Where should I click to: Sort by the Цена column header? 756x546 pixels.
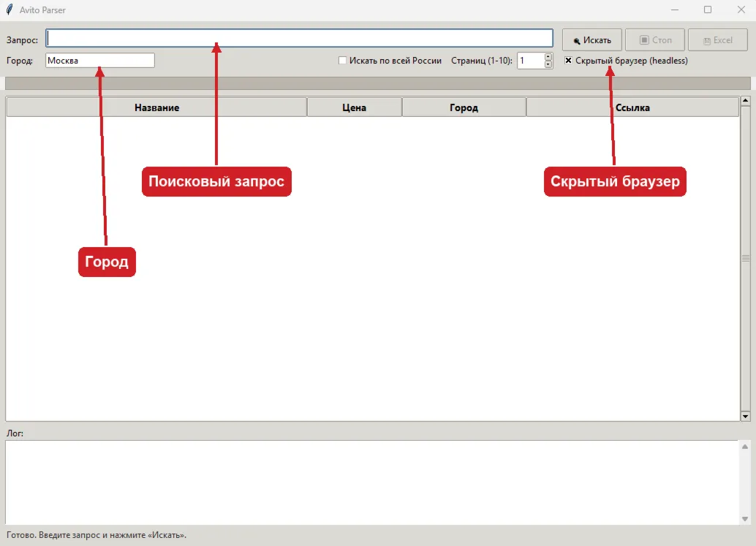click(x=355, y=107)
